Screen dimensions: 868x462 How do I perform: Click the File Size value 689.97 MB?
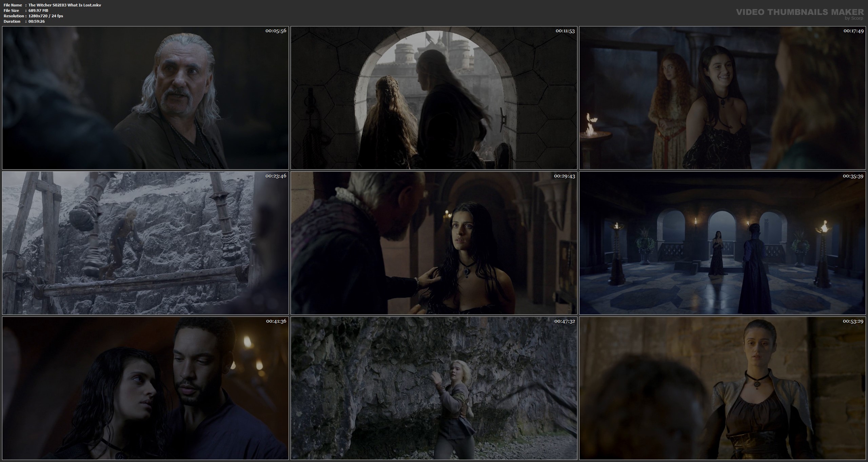[x=38, y=11]
